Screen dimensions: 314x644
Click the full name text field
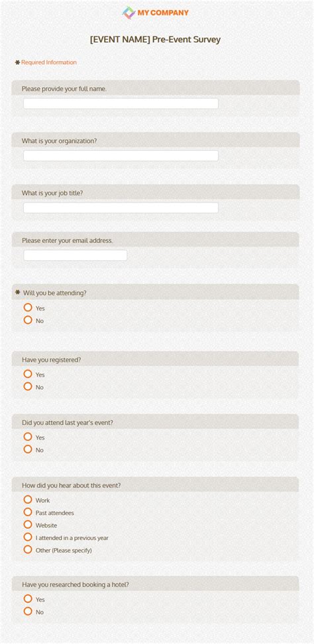coord(121,103)
